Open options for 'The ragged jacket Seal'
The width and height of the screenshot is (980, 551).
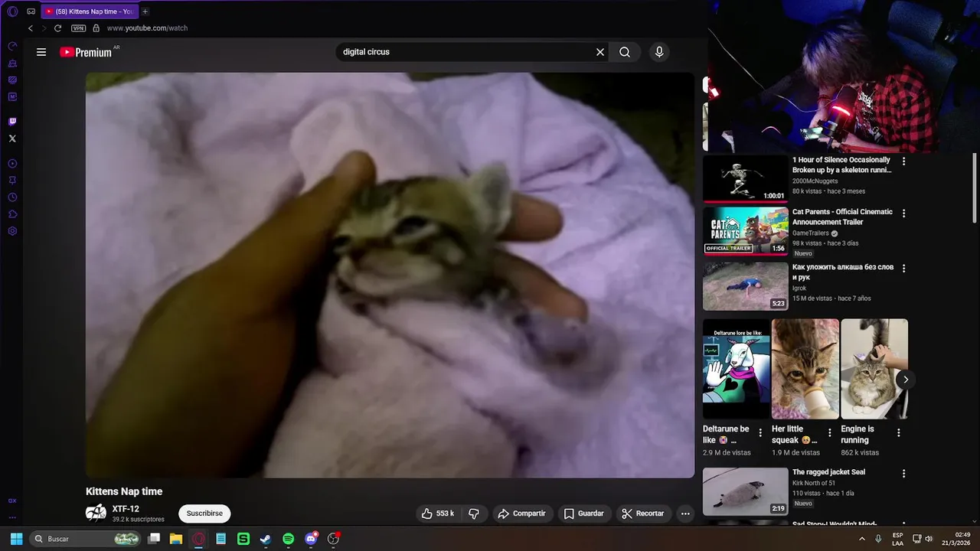point(903,474)
